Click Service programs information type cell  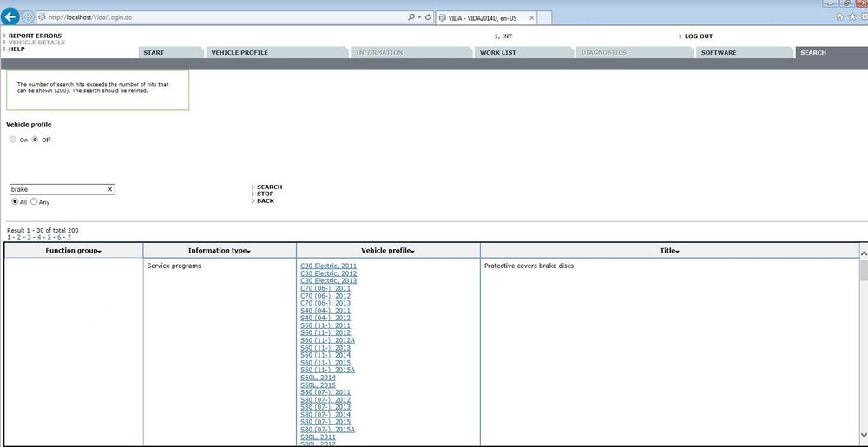pyautogui.click(x=174, y=266)
